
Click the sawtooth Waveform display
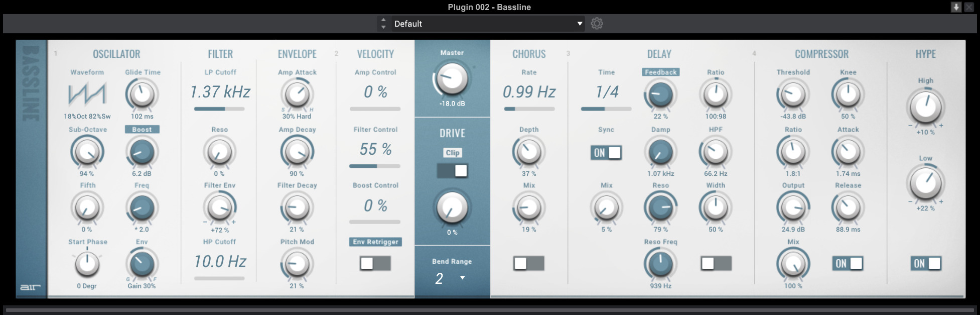coord(87,94)
